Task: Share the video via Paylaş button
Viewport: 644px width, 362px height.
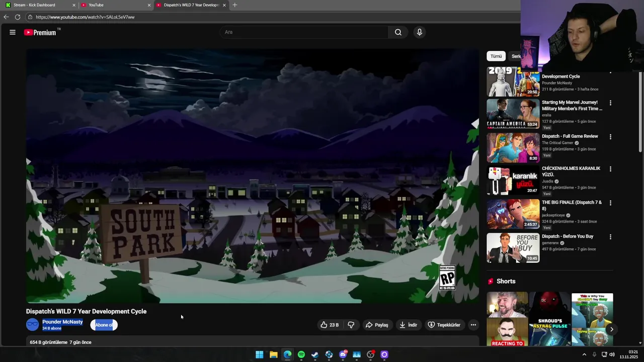Action: point(377,325)
